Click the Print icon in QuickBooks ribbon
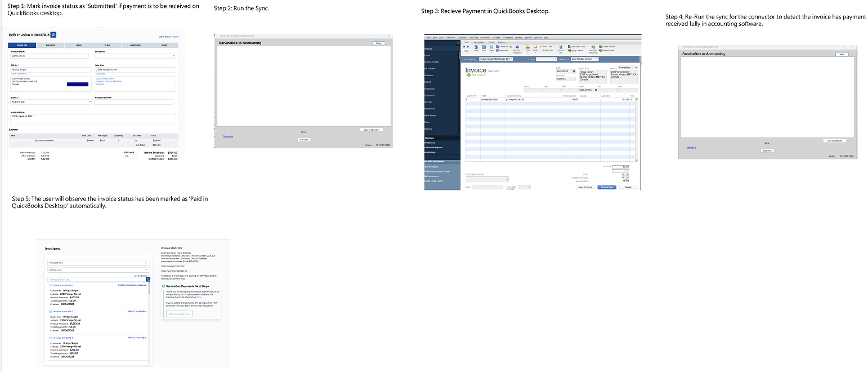Screen dimensions: 868x372 pyautogui.click(x=527, y=47)
